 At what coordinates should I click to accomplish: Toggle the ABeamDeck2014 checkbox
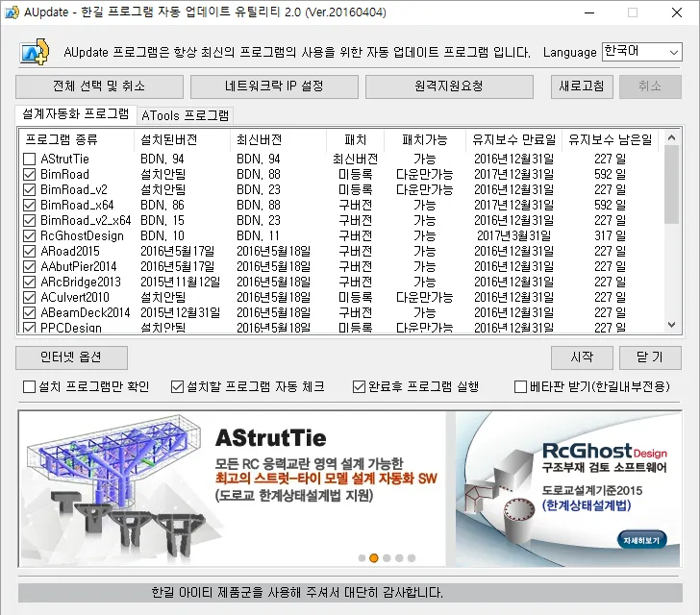[30, 313]
